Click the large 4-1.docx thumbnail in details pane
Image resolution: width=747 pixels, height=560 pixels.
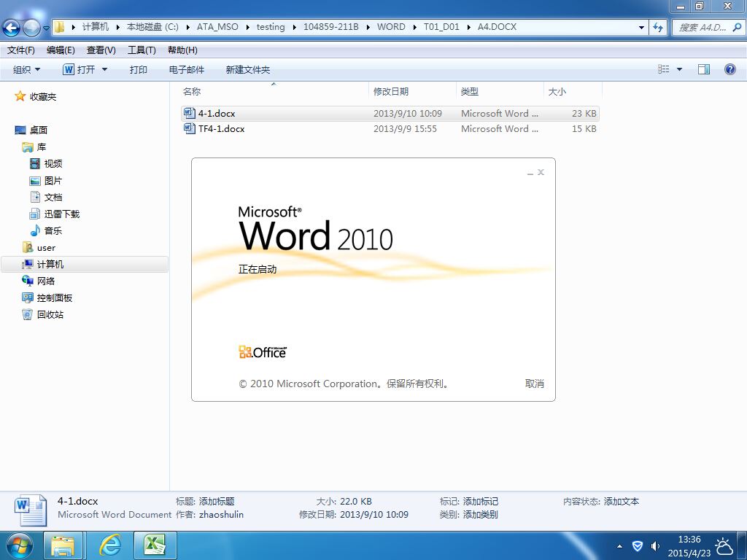(x=31, y=510)
